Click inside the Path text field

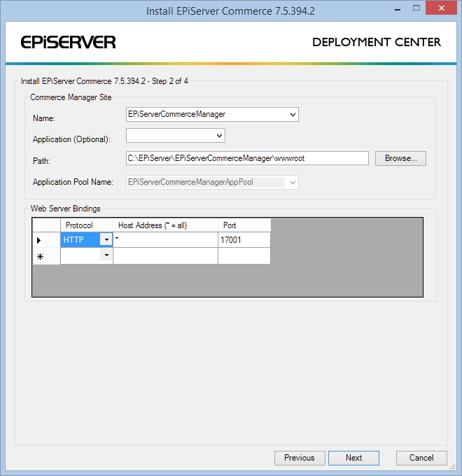click(x=247, y=158)
